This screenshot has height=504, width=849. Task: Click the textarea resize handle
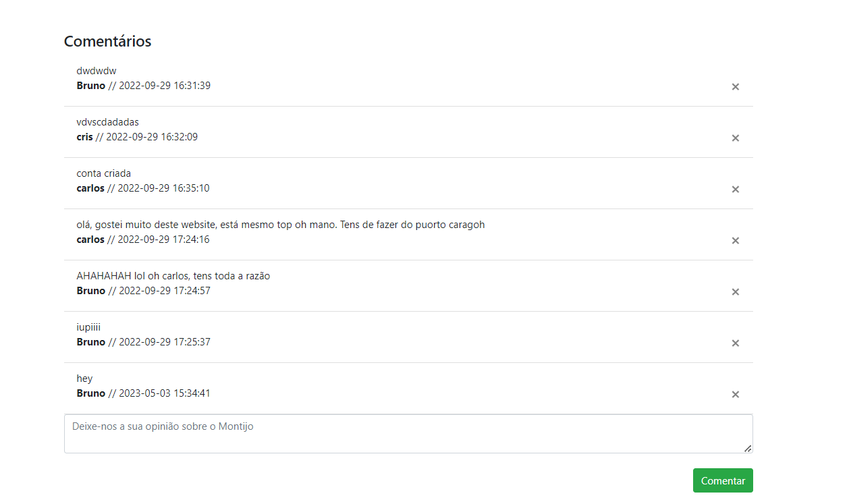pos(748,447)
